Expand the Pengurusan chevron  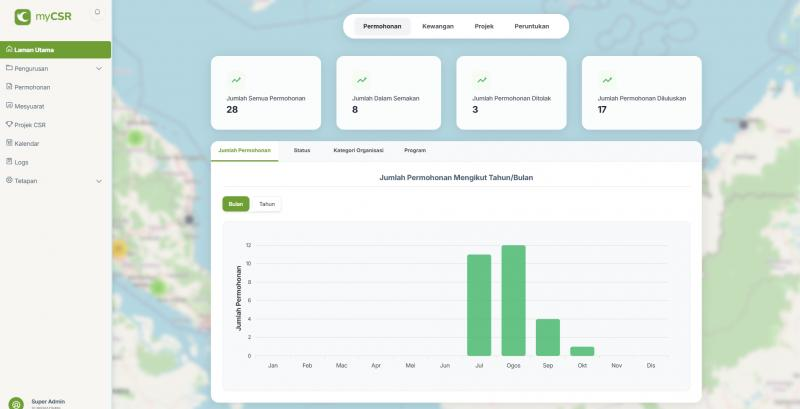(x=99, y=68)
